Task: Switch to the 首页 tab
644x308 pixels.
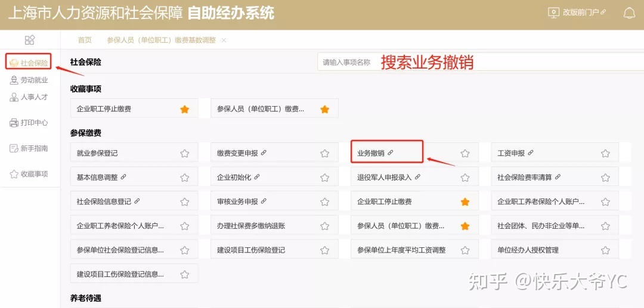Action: 85,40
